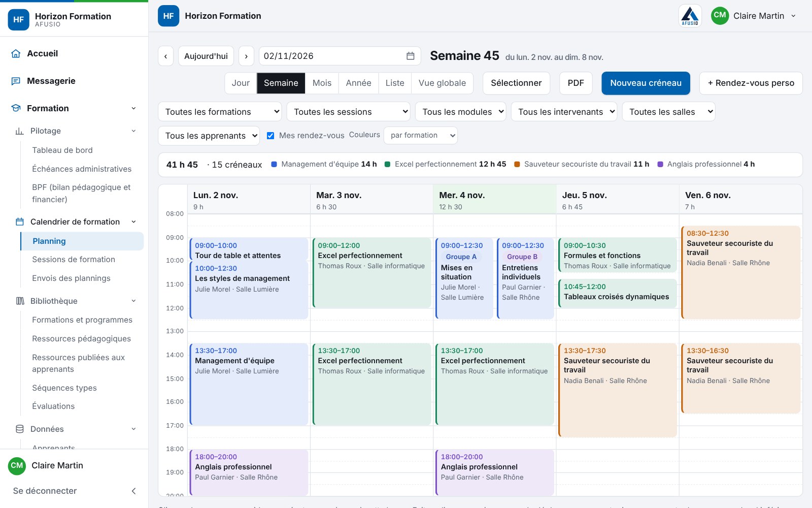
Task: Open Tableaux croisés dynamiques slot Thursday
Action: (x=618, y=293)
